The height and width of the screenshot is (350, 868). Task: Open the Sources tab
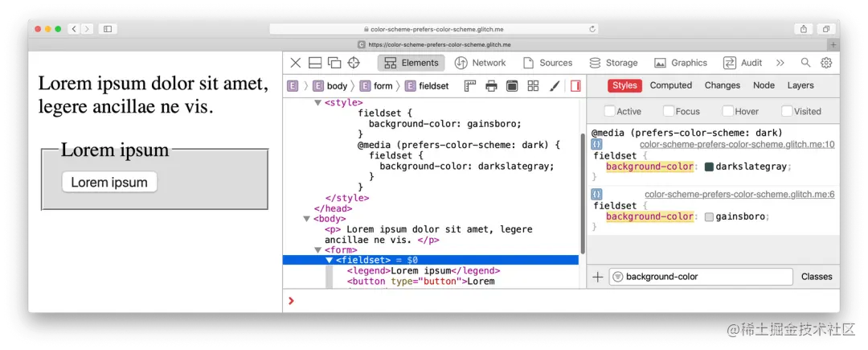[x=547, y=63]
